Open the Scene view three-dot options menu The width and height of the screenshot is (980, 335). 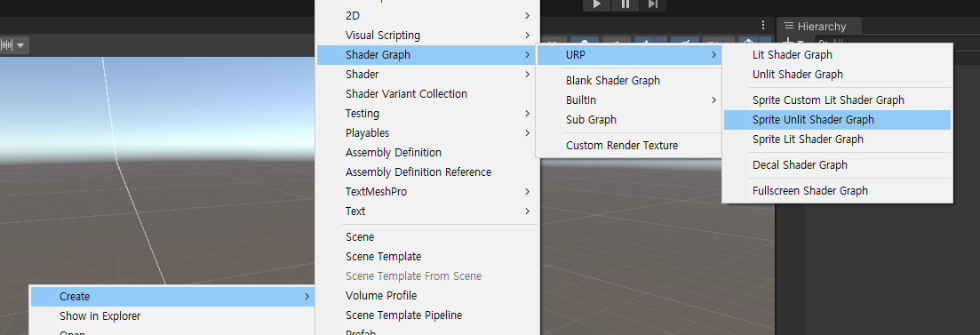pos(763,25)
